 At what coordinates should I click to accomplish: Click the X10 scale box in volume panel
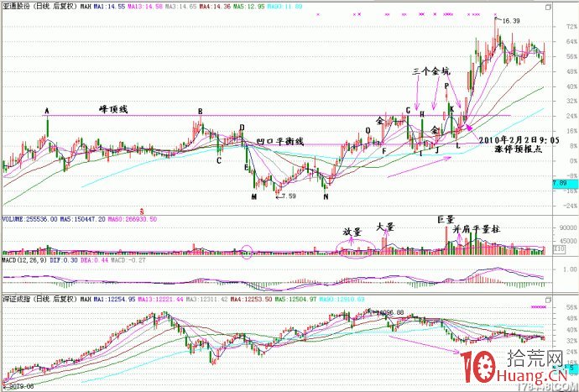(x=560, y=249)
